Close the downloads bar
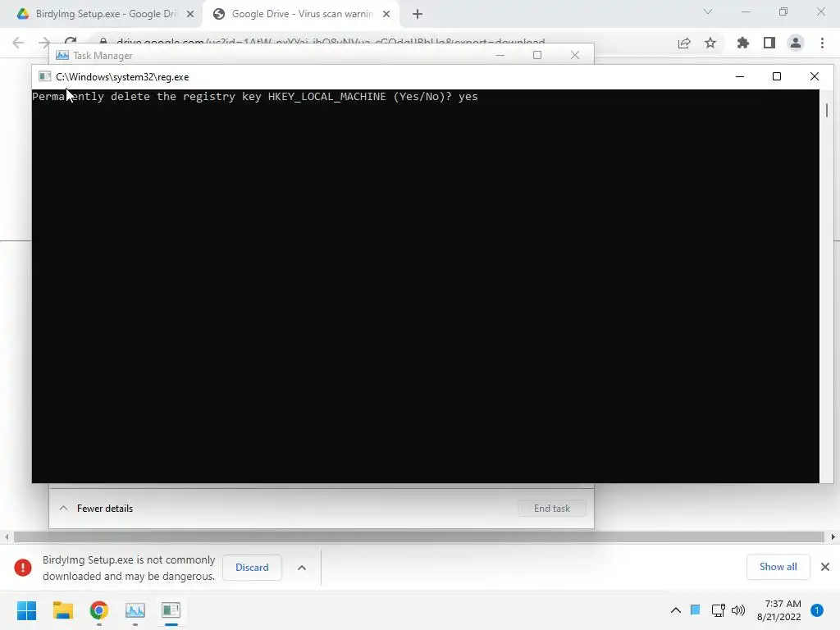The width and height of the screenshot is (840, 630). (x=825, y=567)
